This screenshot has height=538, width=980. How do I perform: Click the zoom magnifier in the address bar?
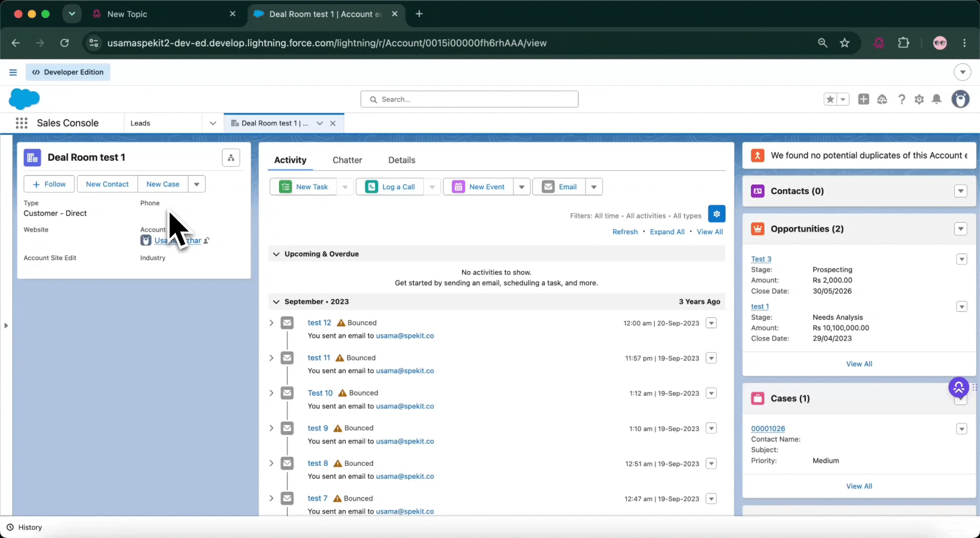click(823, 43)
